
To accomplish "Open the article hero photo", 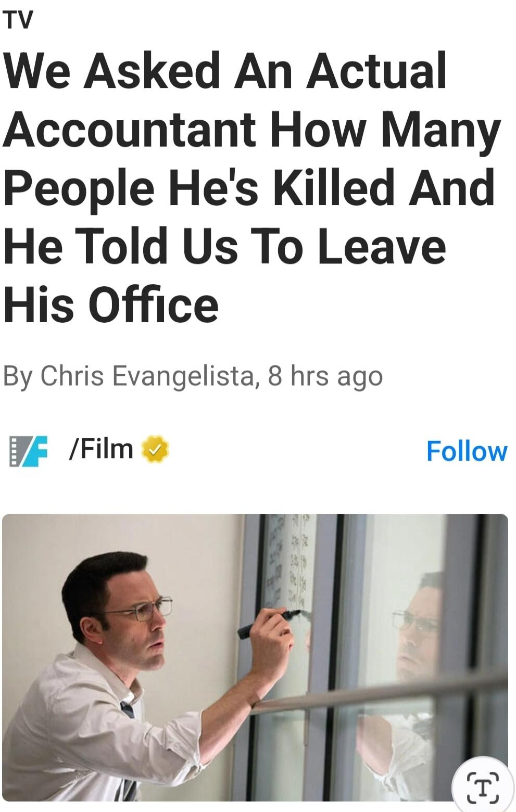I will point(255,657).
